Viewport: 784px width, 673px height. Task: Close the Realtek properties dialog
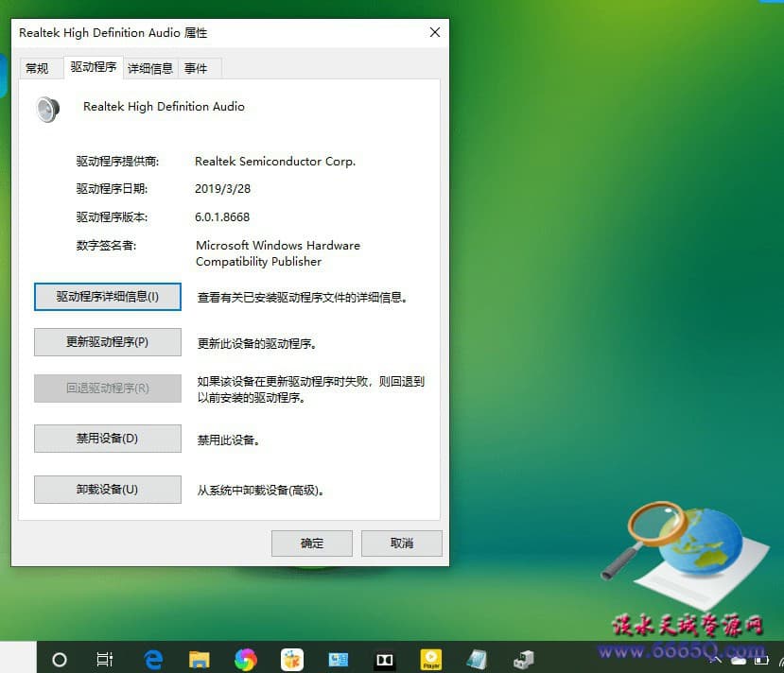point(435,32)
